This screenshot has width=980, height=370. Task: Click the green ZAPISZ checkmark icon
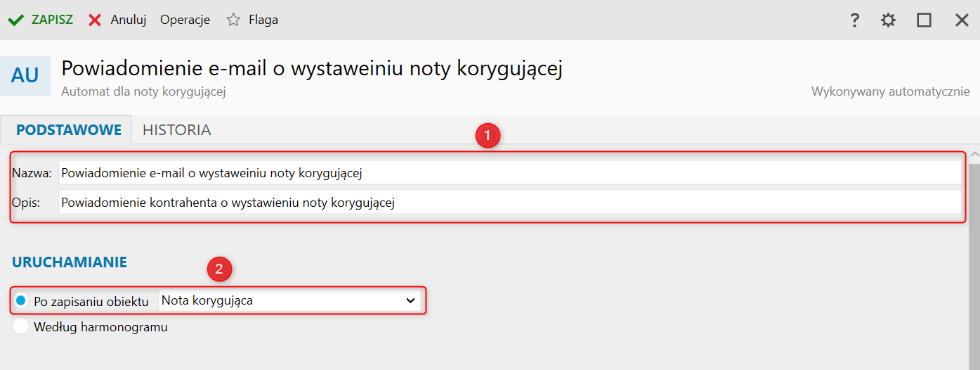16,20
